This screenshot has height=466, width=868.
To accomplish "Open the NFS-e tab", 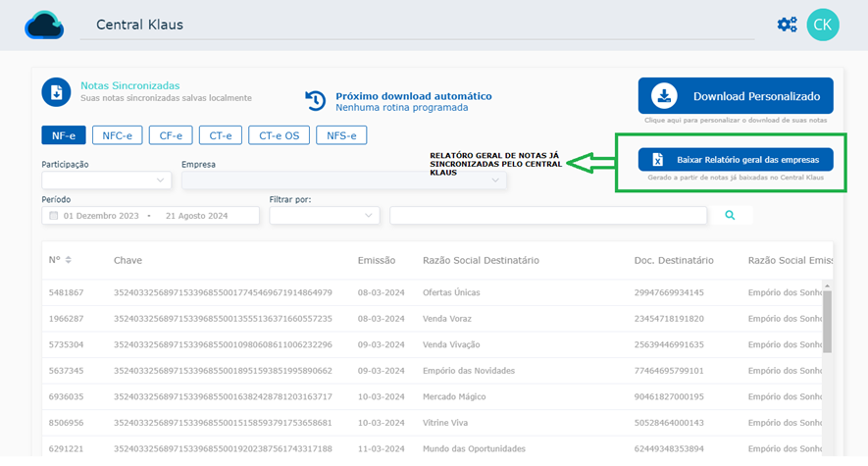I will (x=341, y=135).
